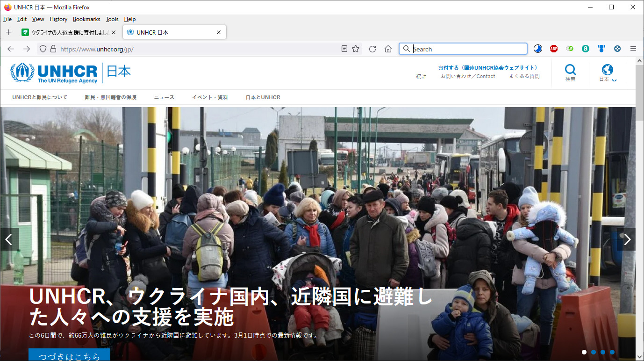Reload the page with the refresh icon

(372, 49)
